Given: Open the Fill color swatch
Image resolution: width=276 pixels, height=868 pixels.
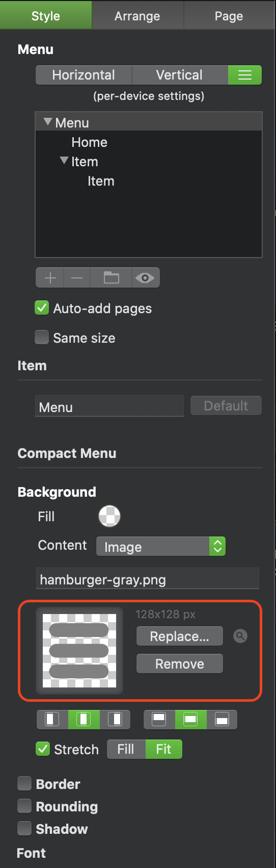Looking at the screenshot, I should pyautogui.click(x=109, y=516).
